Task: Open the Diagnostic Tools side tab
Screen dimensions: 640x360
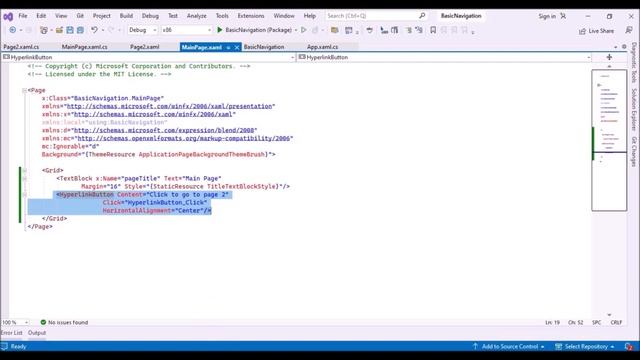Action: pyautogui.click(x=634, y=62)
